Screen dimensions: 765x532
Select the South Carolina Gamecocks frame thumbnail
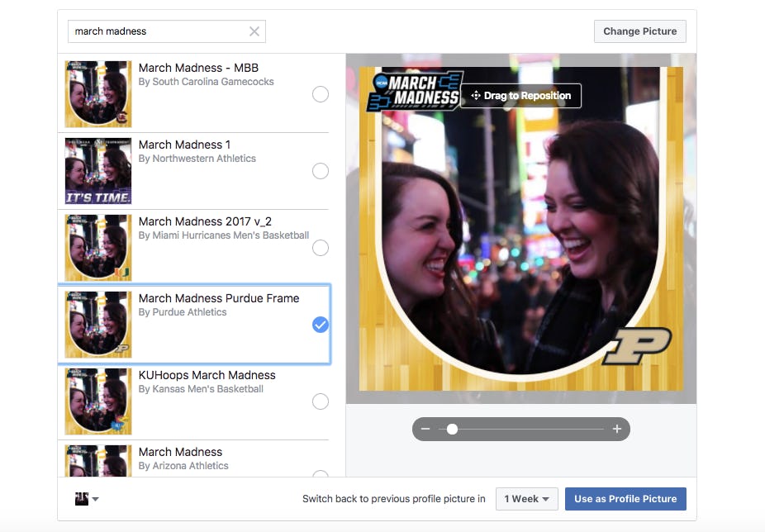pyautogui.click(x=98, y=94)
